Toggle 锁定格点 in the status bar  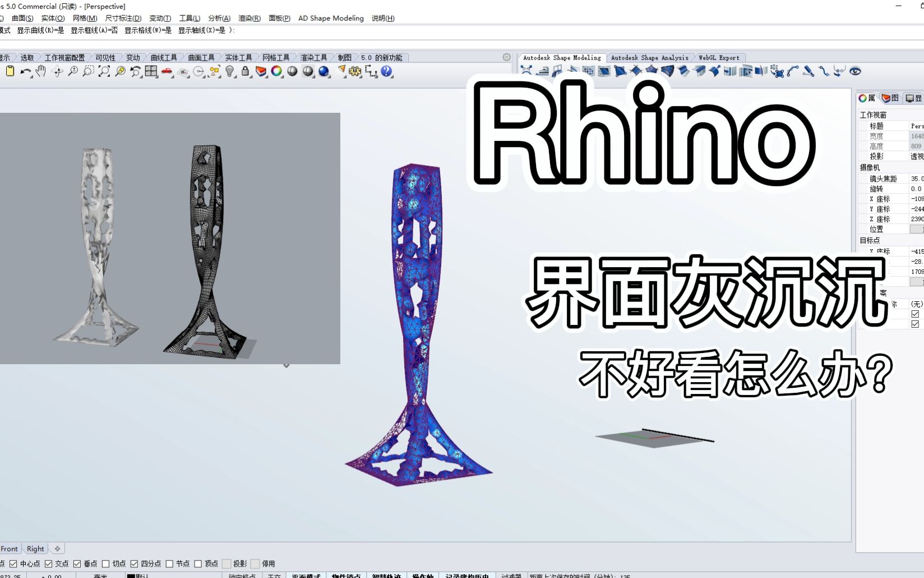click(242, 576)
